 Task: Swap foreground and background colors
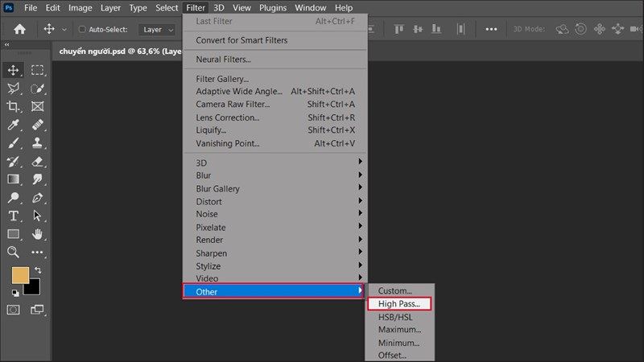tap(37, 270)
